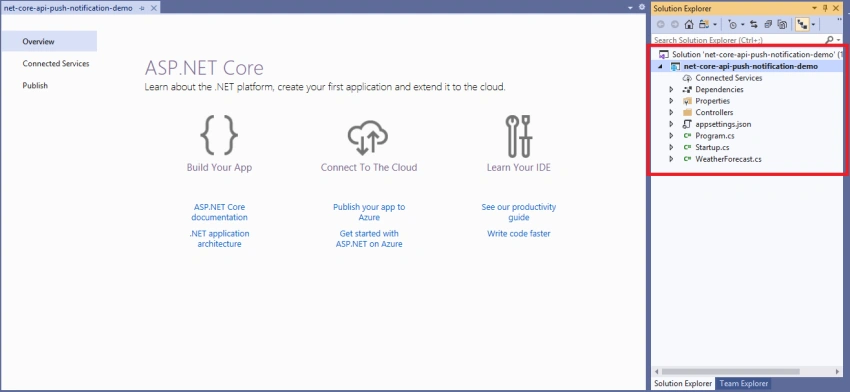Image resolution: width=850 pixels, height=392 pixels.
Task: Select the Properties tree item
Action: pos(712,101)
